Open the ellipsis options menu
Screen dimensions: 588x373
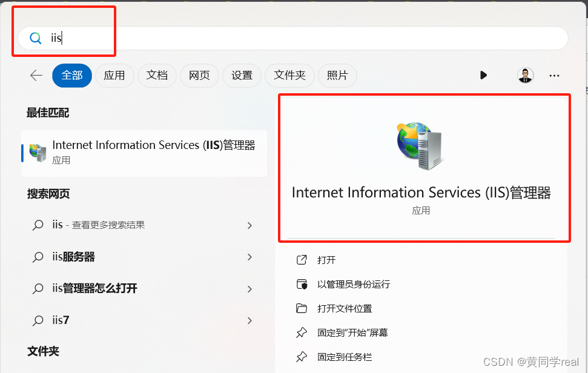tap(554, 75)
